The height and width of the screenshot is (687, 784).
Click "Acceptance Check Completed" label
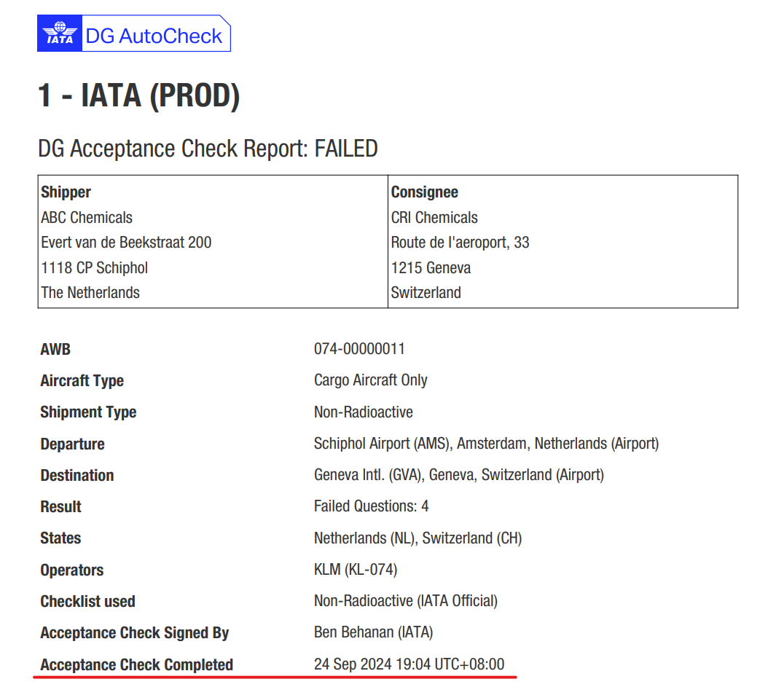click(136, 664)
